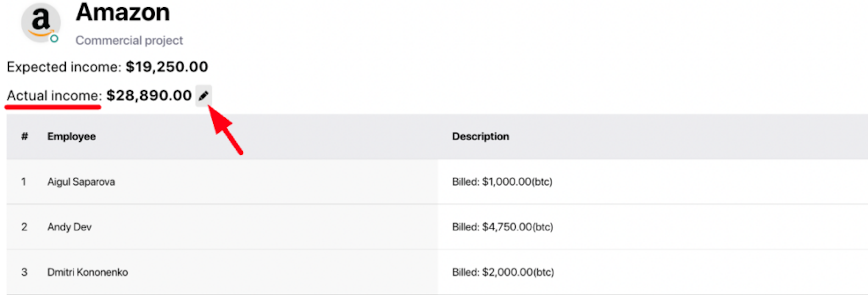Screen dimensions: 868x295
Task: Open employee Dmitri Kononenko
Action: tap(88, 272)
